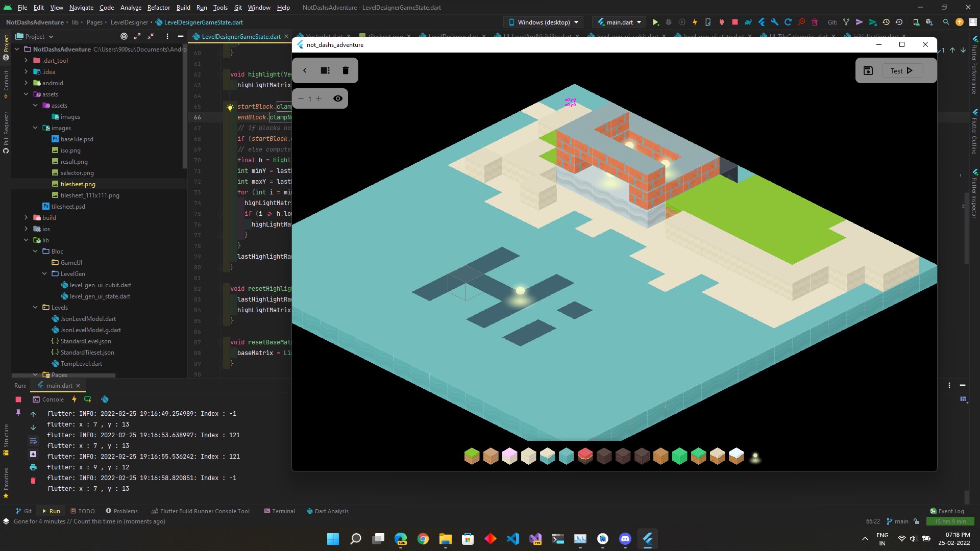Click the trash delete icon in level designer

click(346, 70)
